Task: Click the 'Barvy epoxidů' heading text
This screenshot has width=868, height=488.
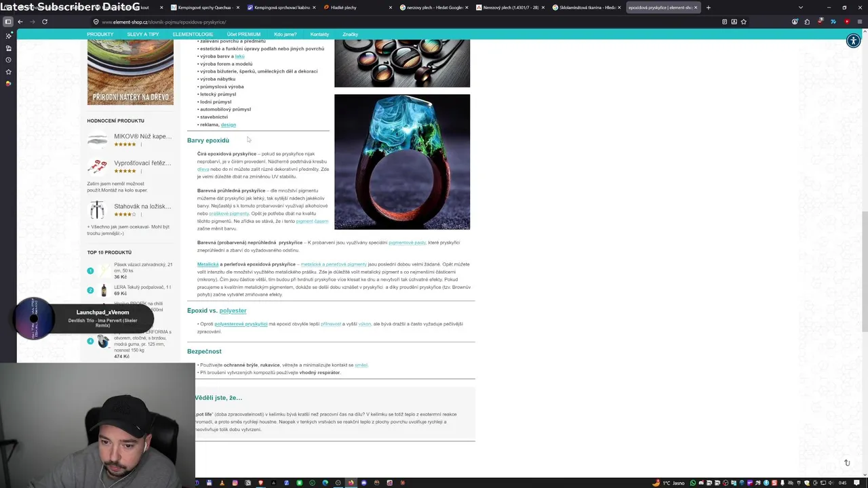Action: click(208, 140)
